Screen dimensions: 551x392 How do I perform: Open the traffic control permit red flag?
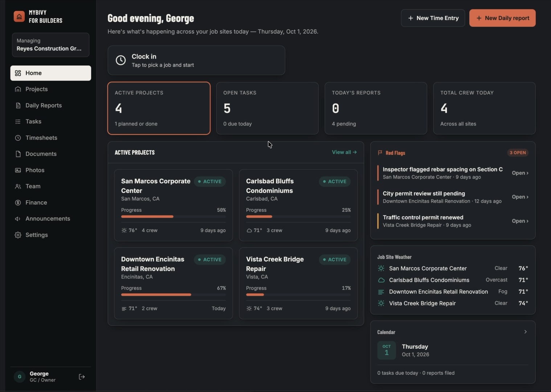[x=520, y=221]
